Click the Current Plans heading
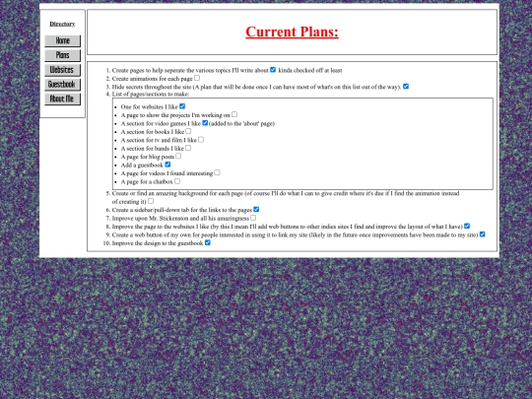Image resolution: width=532 pixels, height=399 pixels. click(x=293, y=32)
